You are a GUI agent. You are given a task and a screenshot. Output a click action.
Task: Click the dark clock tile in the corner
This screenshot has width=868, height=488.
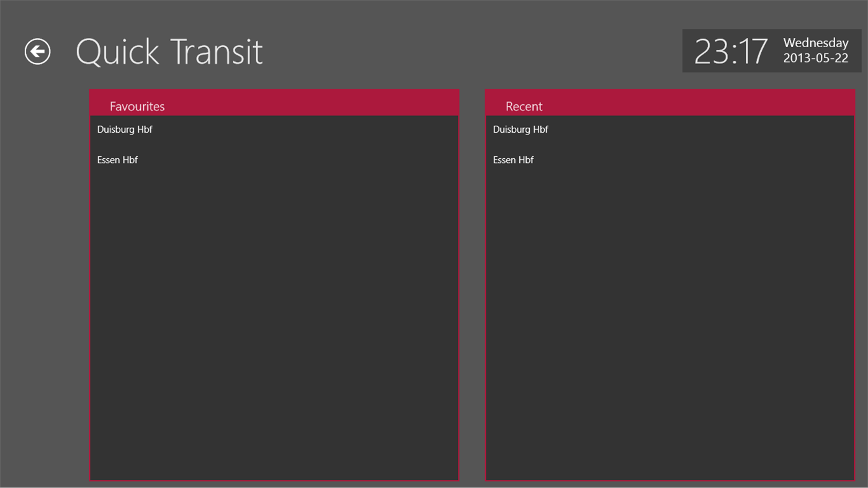pos(771,51)
